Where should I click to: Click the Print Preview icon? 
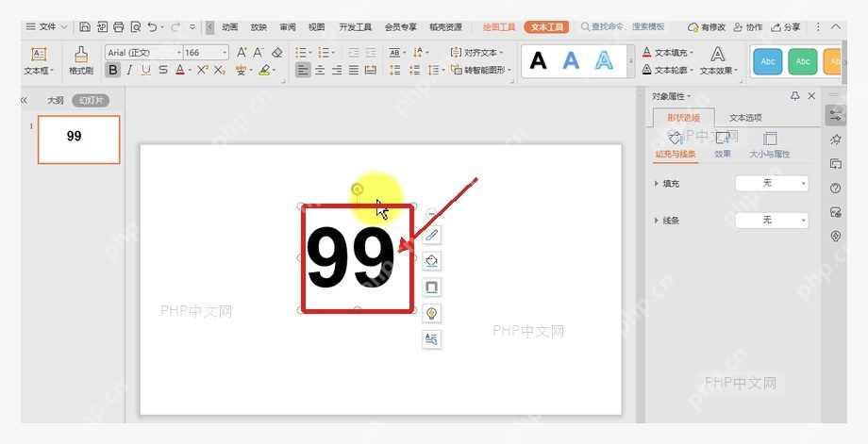[x=136, y=26]
